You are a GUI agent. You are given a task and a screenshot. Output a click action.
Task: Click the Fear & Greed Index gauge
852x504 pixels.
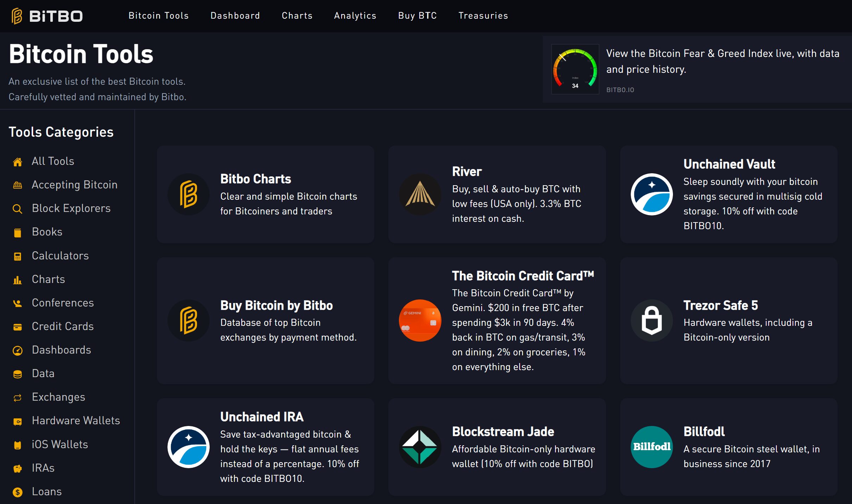[x=575, y=70]
